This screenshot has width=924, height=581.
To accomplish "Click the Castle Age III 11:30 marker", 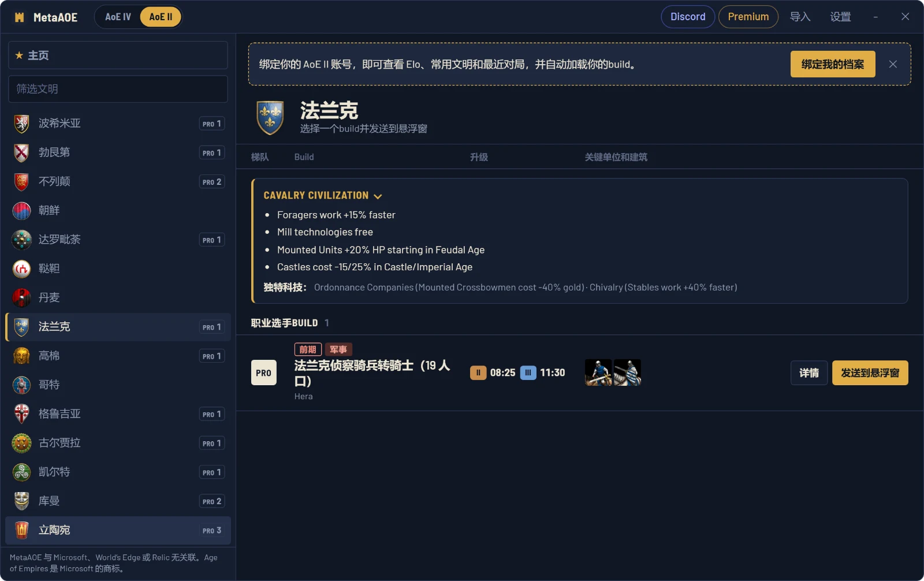I will [543, 373].
